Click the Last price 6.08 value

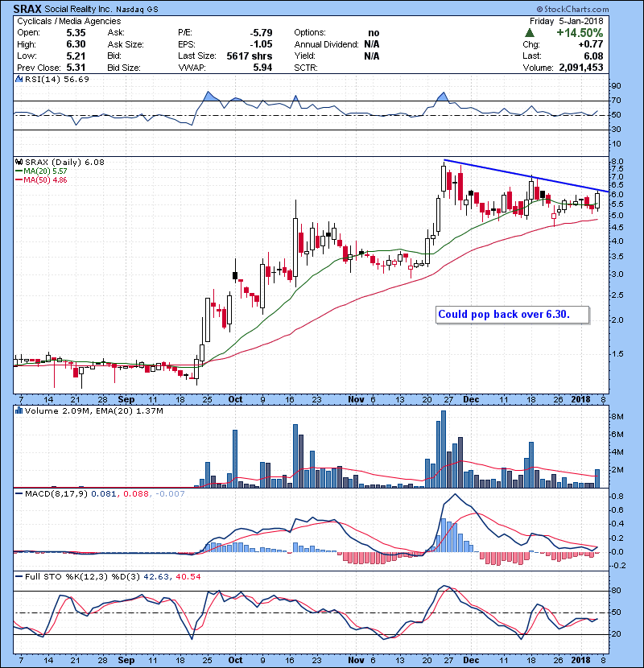click(593, 56)
